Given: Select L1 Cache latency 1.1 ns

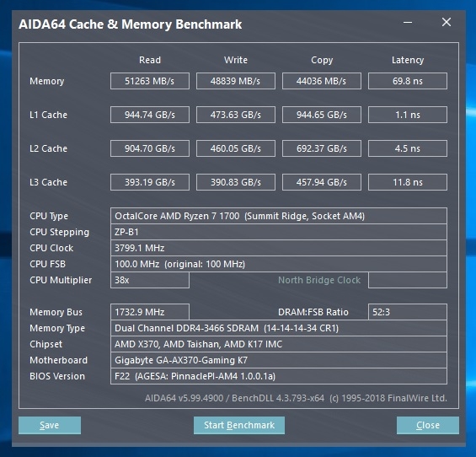Looking at the screenshot, I should point(408,115).
